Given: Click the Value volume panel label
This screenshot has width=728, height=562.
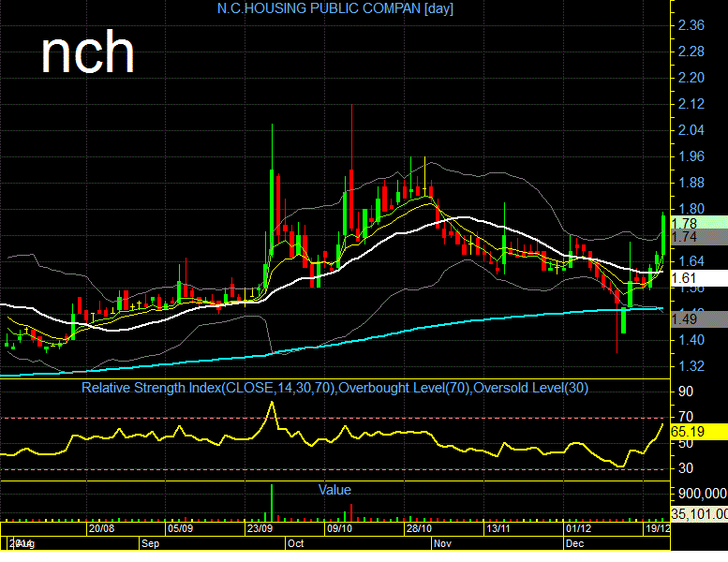Looking at the screenshot, I should coord(334,490).
